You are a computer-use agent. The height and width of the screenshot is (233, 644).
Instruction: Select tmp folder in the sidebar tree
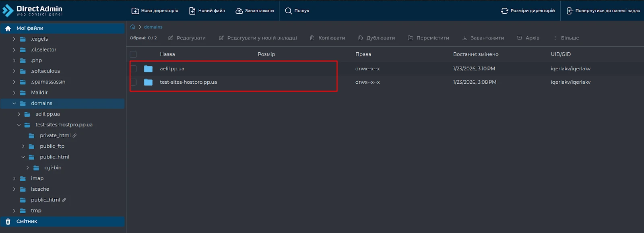[36, 211]
